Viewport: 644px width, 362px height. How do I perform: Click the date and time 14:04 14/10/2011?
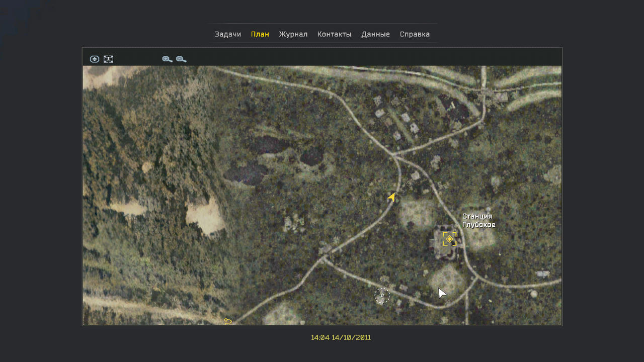point(341,337)
